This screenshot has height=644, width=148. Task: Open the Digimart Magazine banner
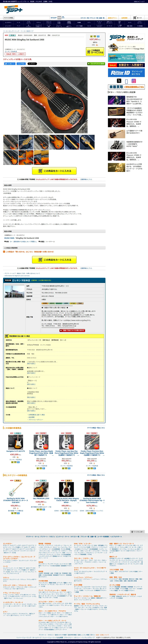click(126, 38)
